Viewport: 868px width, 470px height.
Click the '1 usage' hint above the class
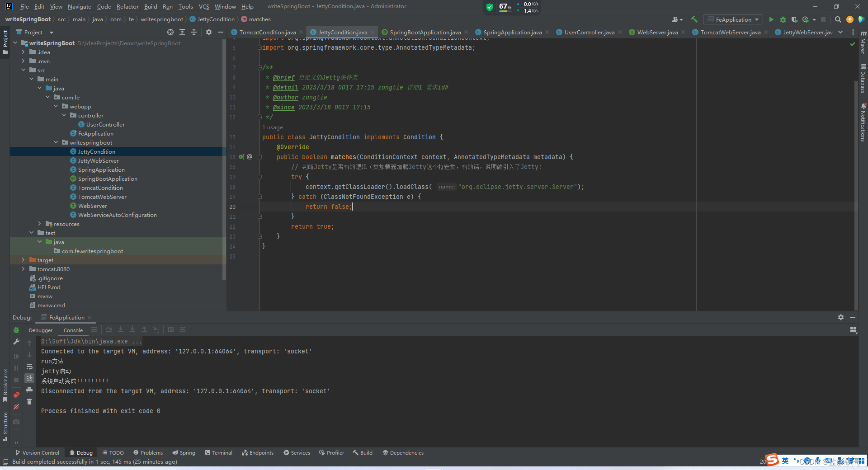pyautogui.click(x=273, y=127)
